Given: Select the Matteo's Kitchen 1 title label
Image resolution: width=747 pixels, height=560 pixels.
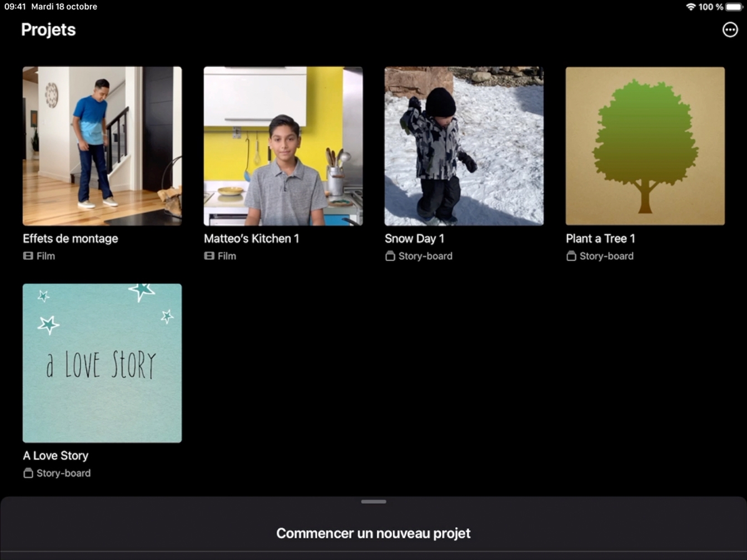Looking at the screenshot, I should [251, 238].
